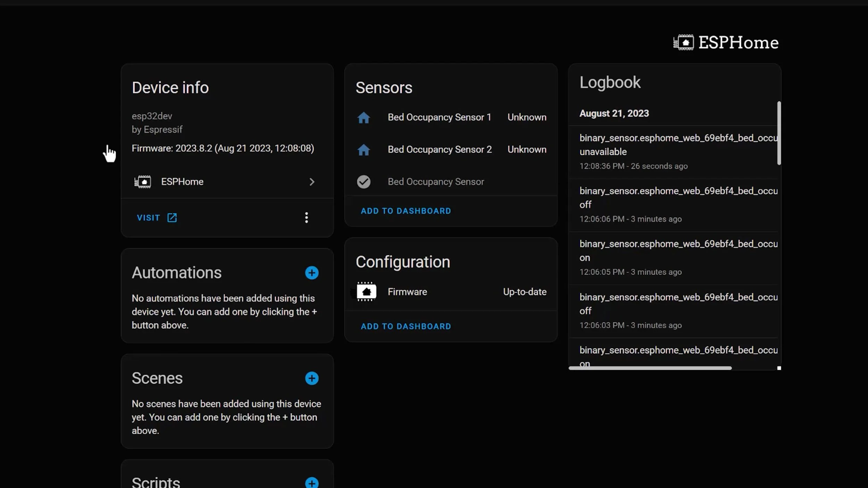Click the VISIT link in Device info
868x488 pixels.
click(x=148, y=218)
